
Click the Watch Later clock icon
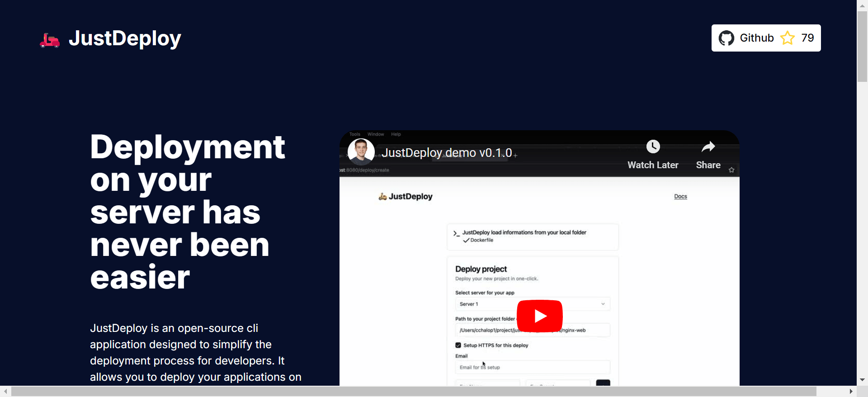pos(653,147)
